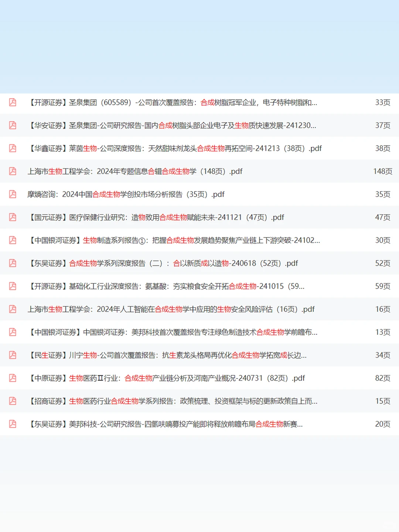
Task: Click the 33页 page count
Action: (x=383, y=102)
